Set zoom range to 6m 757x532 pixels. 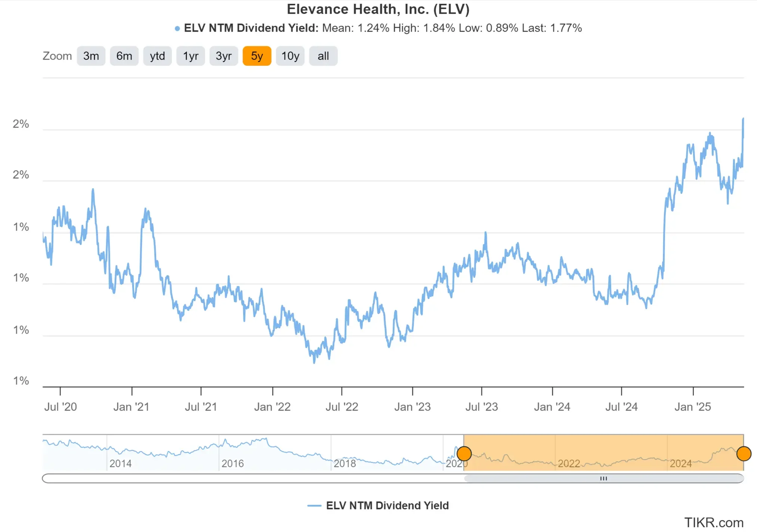[124, 56]
